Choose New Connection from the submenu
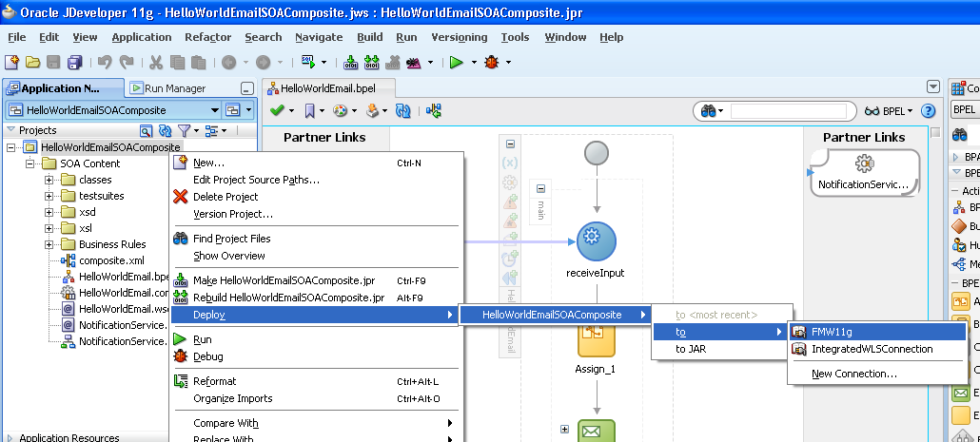This screenshot has height=442, width=980. pyautogui.click(x=853, y=374)
